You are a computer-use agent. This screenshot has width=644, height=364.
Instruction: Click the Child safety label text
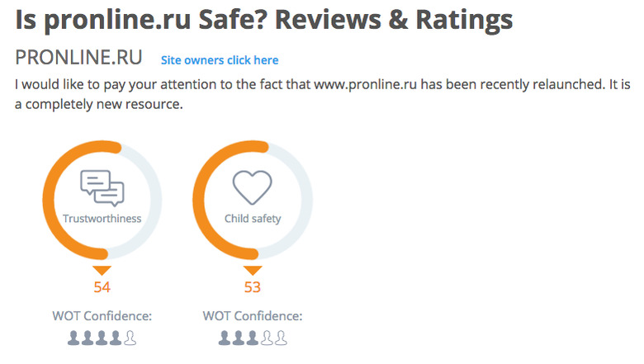[x=253, y=219]
